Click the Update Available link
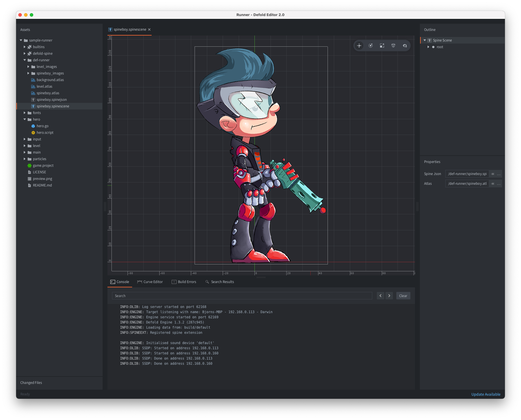 coord(486,394)
